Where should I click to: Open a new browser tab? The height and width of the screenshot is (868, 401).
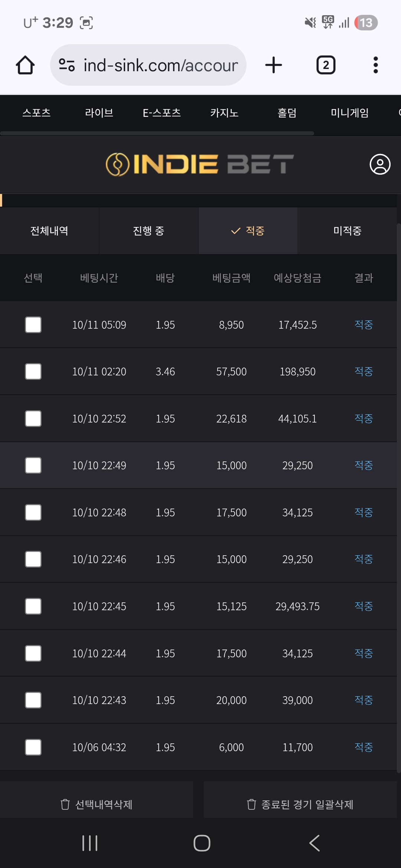(x=274, y=65)
